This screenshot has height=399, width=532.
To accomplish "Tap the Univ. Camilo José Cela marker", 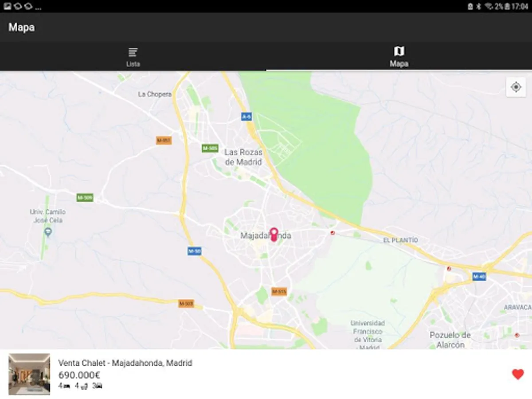I will coord(48,231).
